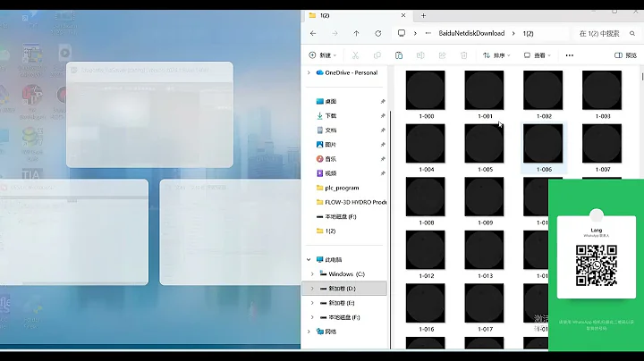644x361 pixels.
Task: Open the New item dropdown
Action: coord(322,55)
